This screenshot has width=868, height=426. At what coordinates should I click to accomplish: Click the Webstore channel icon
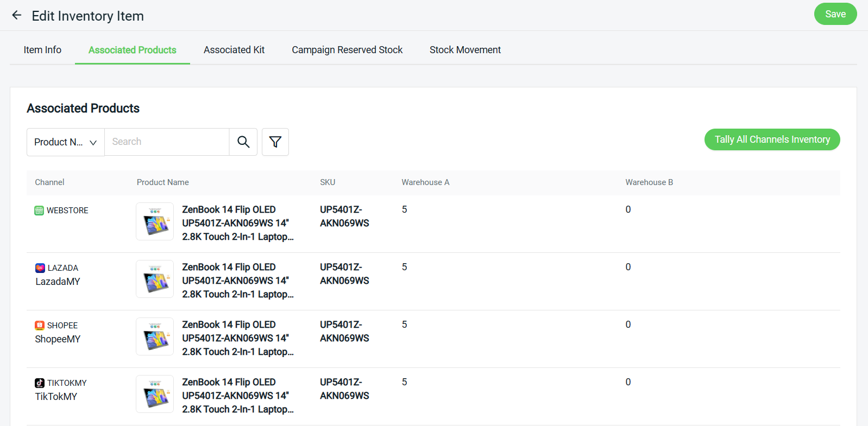click(39, 211)
